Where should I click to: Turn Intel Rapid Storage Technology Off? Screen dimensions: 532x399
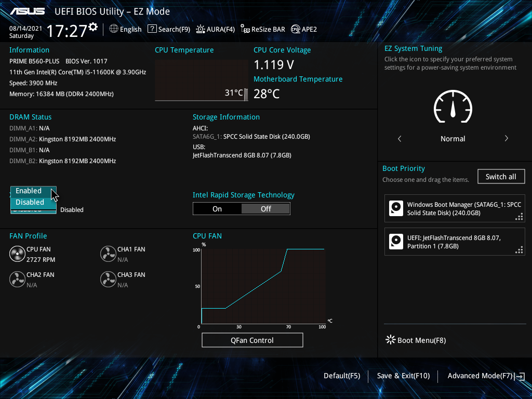[265, 209]
